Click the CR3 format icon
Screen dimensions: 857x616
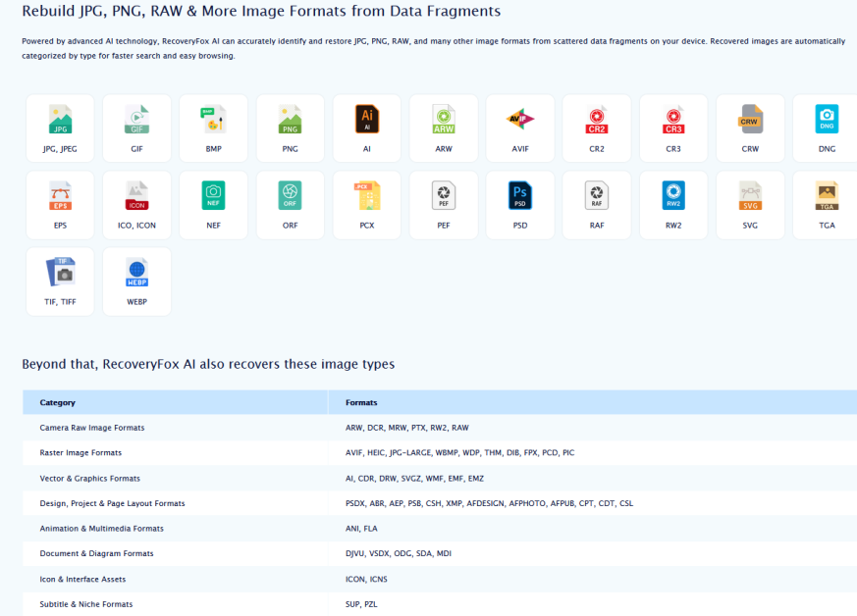tap(673, 119)
